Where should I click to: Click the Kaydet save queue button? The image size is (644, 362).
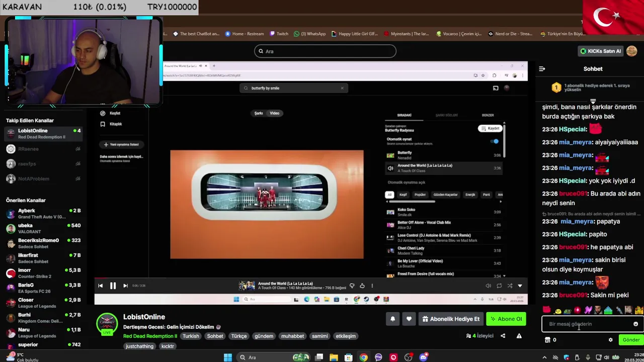coord(490,128)
